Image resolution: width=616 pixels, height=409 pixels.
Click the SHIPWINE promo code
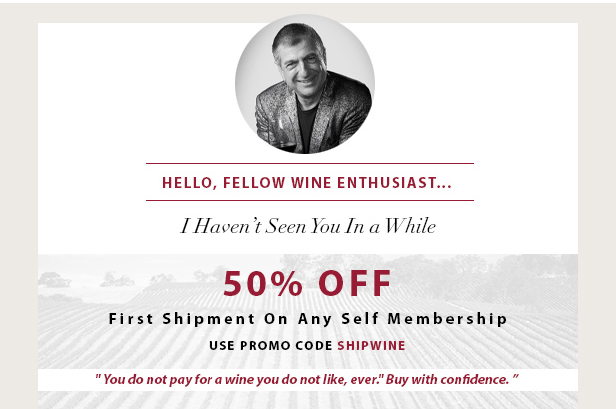click(371, 346)
